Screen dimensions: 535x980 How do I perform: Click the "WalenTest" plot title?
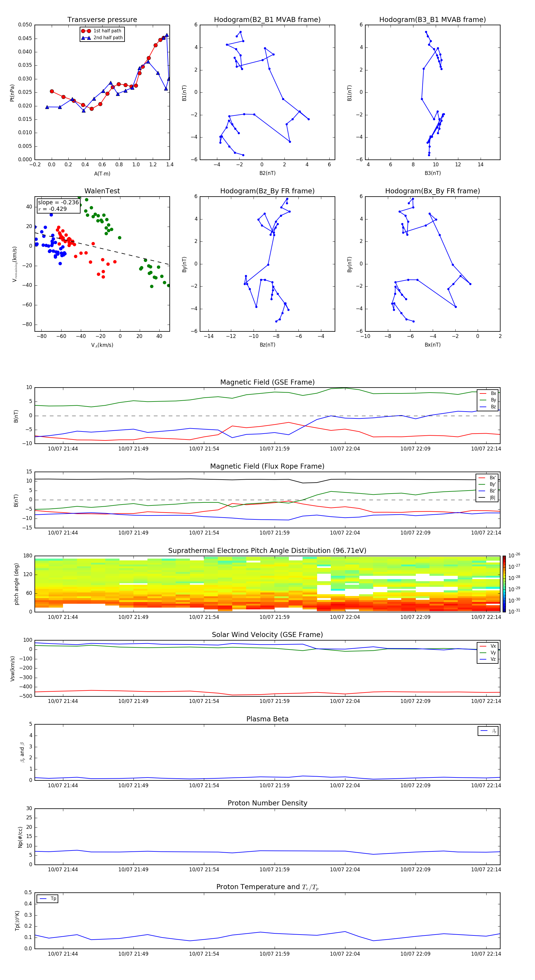pyautogui.click(x=102, y=191)
